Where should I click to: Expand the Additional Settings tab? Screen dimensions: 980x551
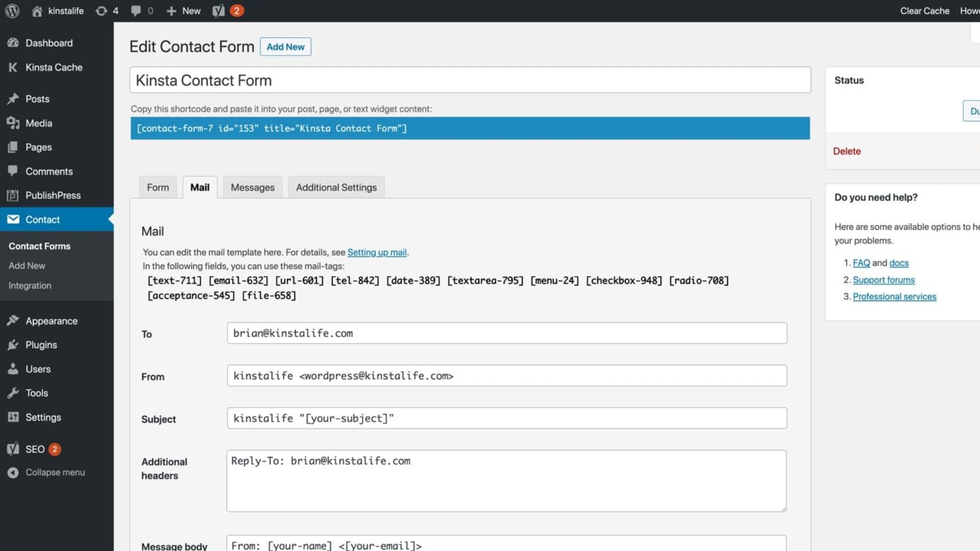click(336, 187)
